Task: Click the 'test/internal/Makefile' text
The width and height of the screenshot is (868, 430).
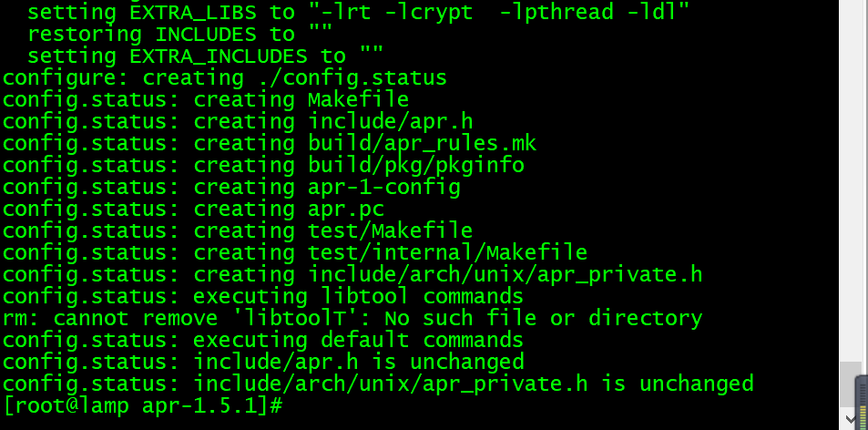Action: point(447,252)
